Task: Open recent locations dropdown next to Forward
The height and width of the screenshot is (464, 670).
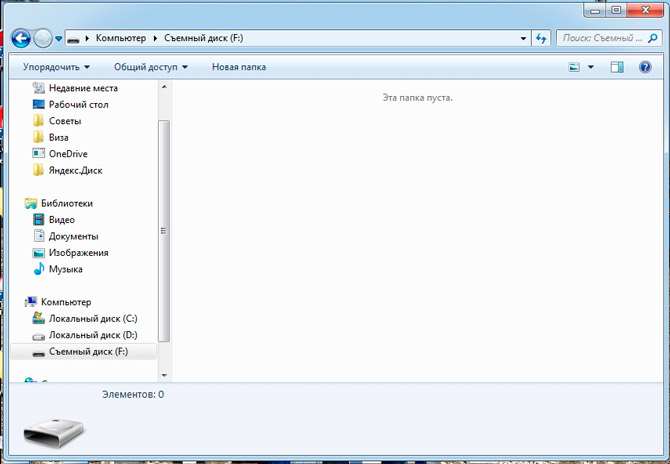Action: click(59, 39)
